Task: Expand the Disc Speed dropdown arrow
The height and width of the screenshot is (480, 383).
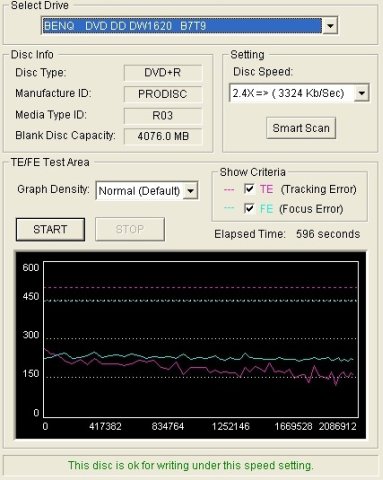Action: pyautogui.click(x=361, y=93)
